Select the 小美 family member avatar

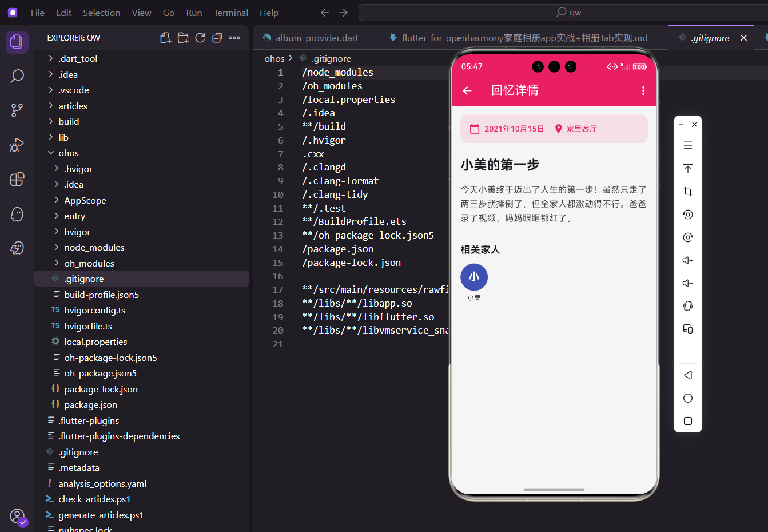pos(473,276)
